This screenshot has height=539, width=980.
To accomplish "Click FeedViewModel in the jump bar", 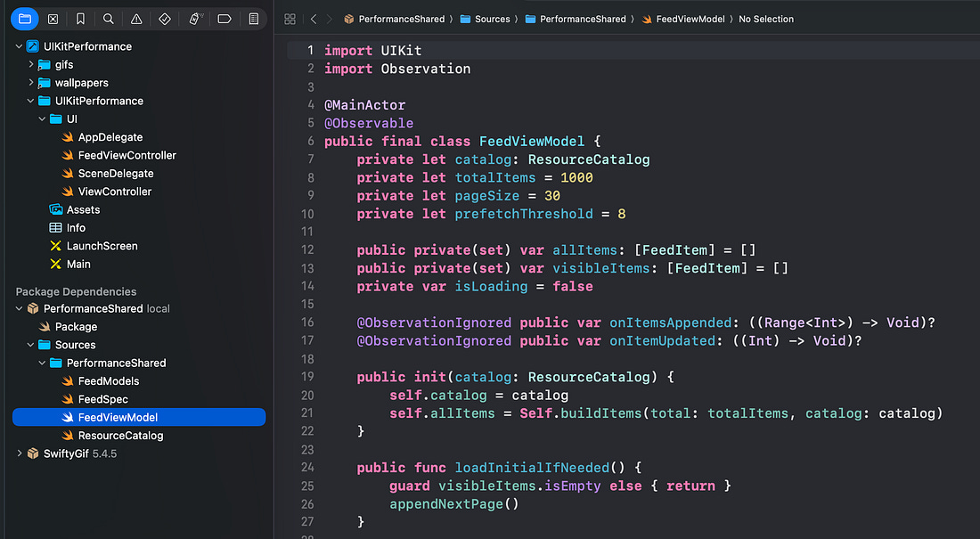I will (x=683, y=20).
